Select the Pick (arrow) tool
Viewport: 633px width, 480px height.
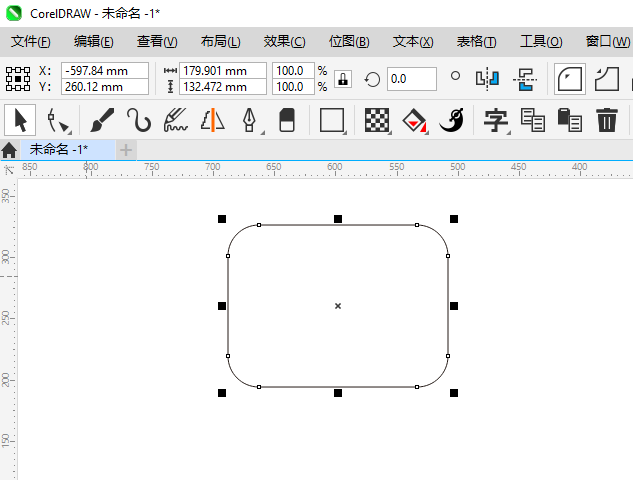point(20,120)
